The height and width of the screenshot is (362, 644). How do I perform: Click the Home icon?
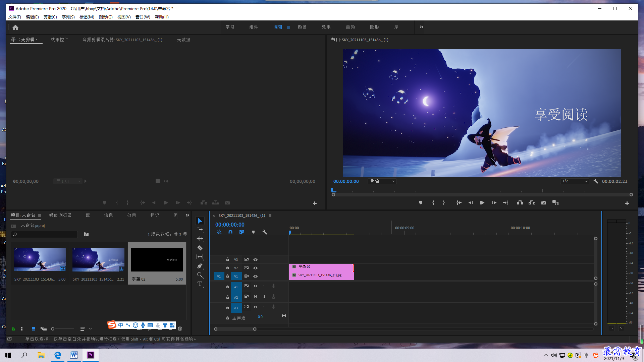point(15,27)
